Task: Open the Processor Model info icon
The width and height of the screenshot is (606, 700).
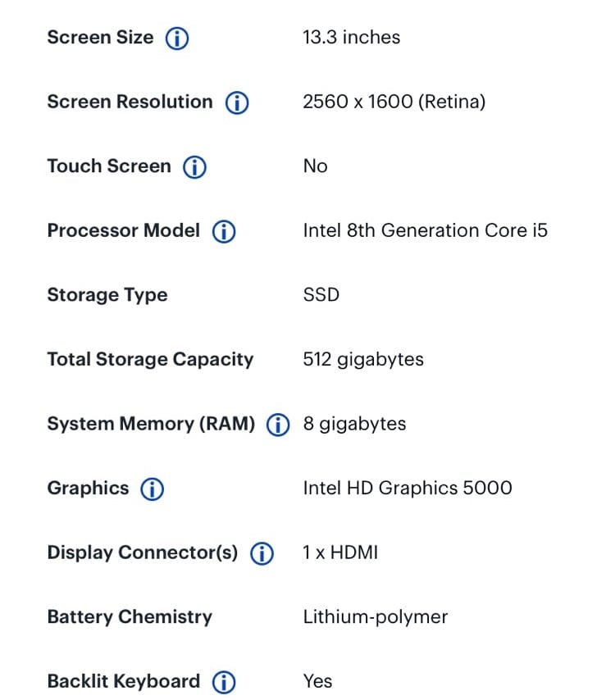Action: 224,231
